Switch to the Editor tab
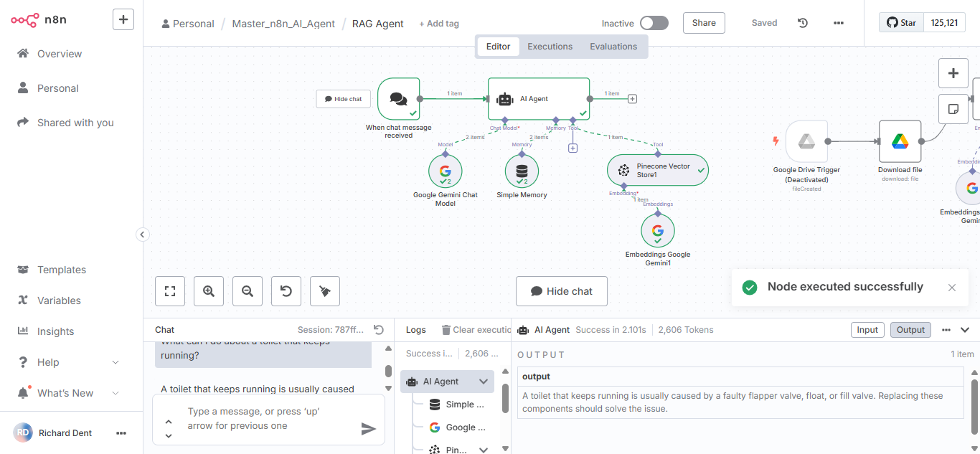The width and height of the screenshot is (980, 454). tap(498, 47)
